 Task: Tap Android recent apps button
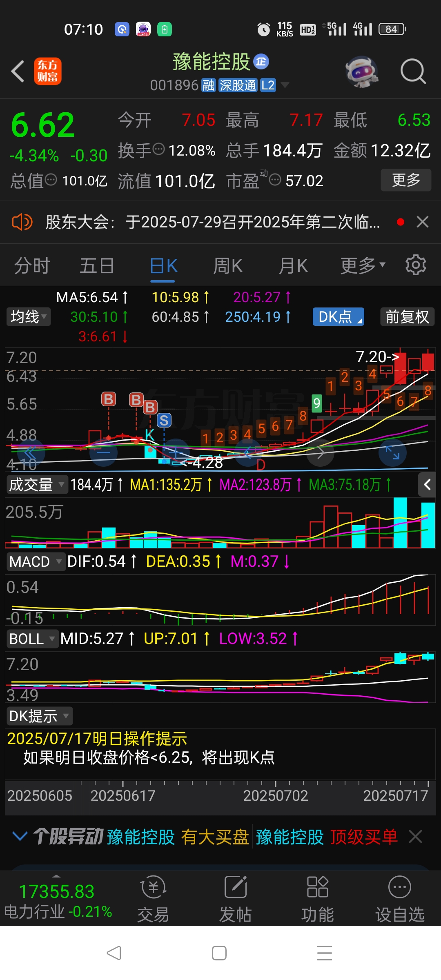pyautogui.click(x=325, y=953)
